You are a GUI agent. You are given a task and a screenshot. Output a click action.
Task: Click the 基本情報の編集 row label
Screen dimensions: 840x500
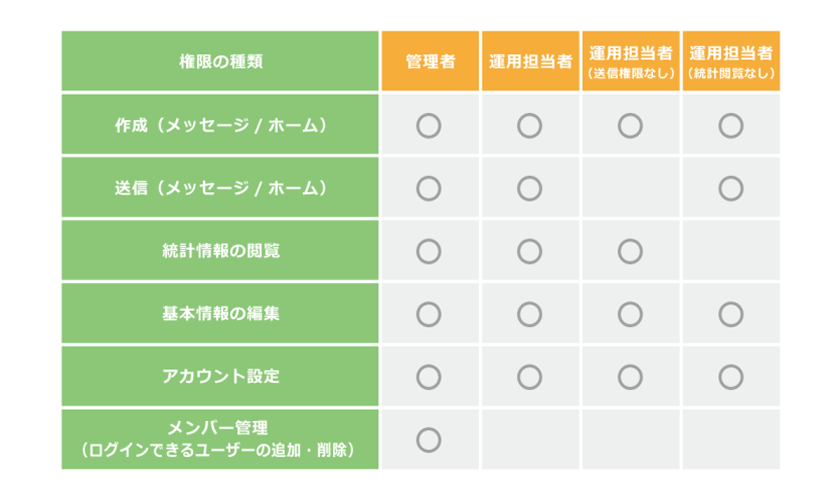tap(220, 313)
